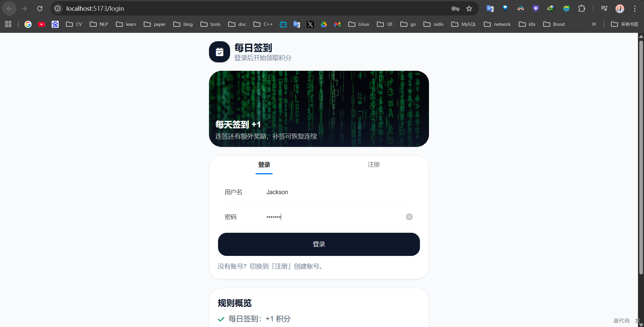Screen dimensions: 644x327
Task: Open the MySQL bookmarks folder
Action: [464, 24]
